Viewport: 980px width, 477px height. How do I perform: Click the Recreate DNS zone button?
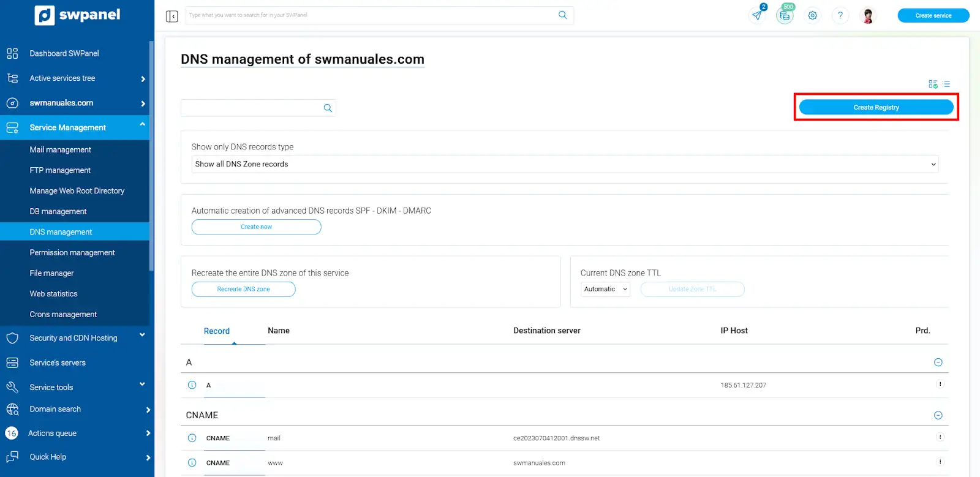click(x=243, y=289)
